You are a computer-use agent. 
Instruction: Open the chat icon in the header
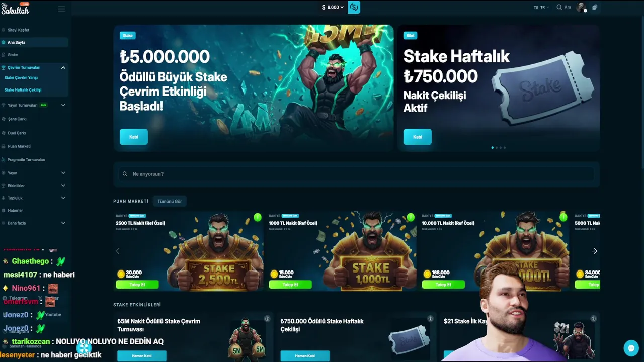(595, 7)
